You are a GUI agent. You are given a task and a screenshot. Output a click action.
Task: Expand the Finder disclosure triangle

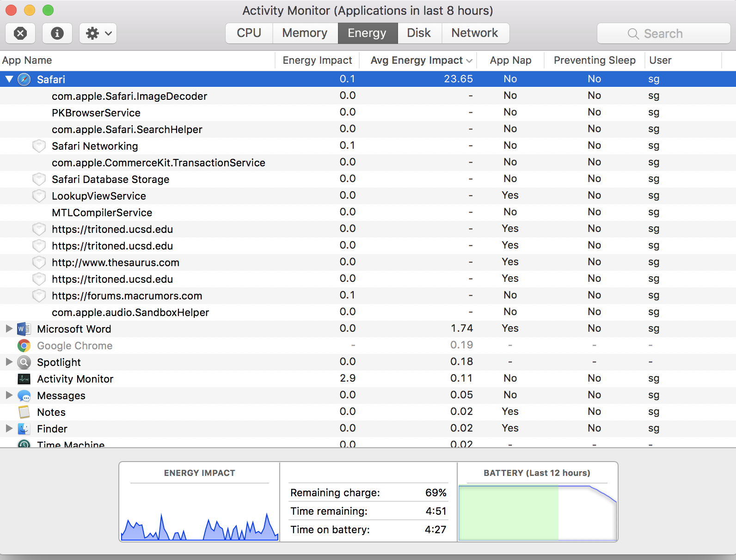point(9,428)
